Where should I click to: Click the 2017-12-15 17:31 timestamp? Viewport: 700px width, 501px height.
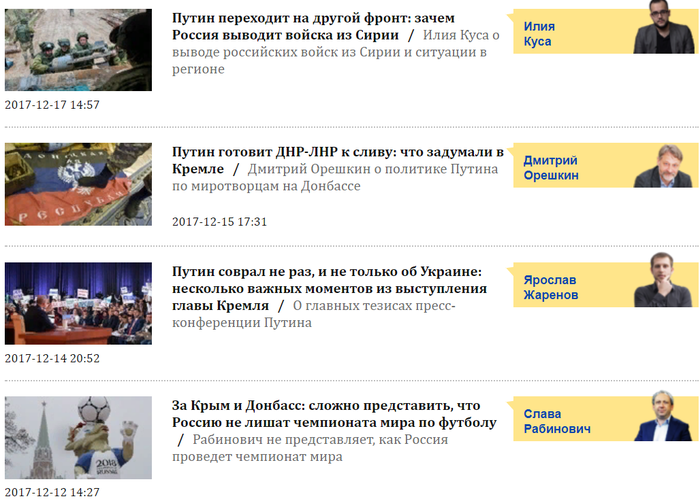(x=220, y=222)
